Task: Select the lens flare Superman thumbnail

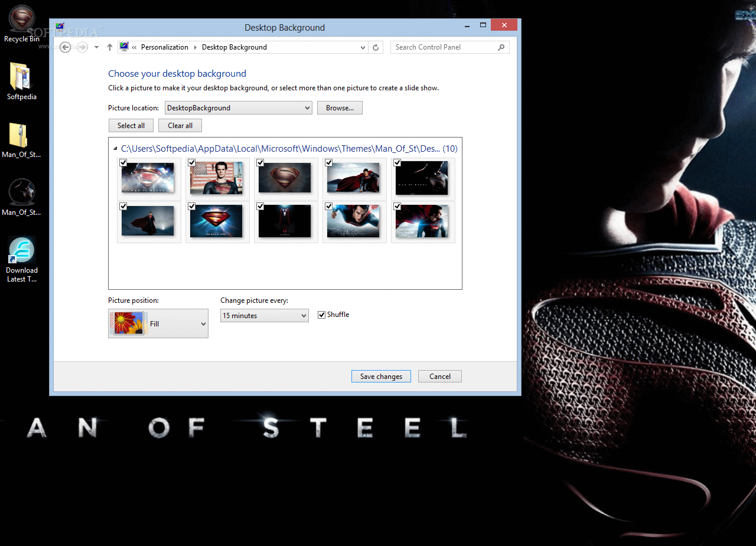Action: 422,221
